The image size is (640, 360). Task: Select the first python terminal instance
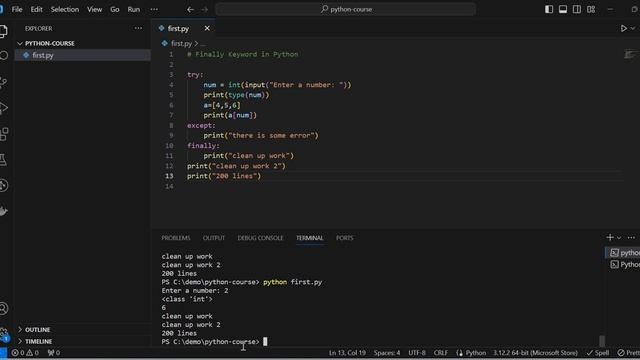click(622, 253)
